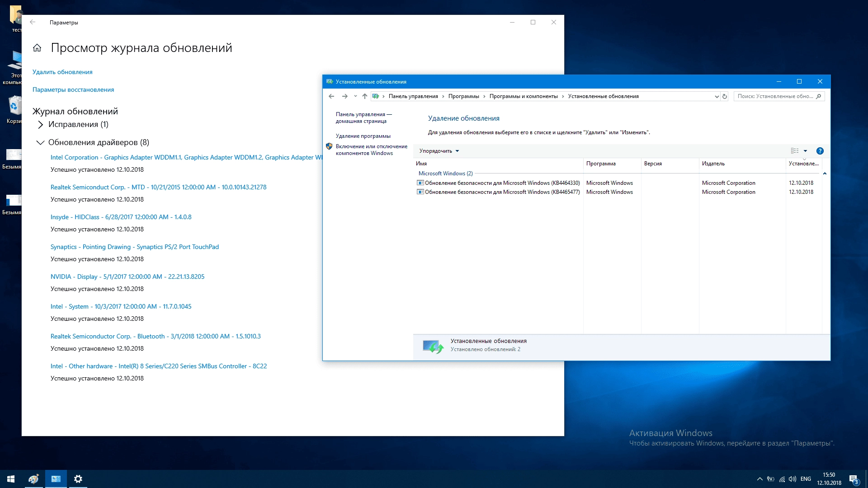Click the tray power/battery icon
This screenshot has width=868, height=488.
pos(771,479)
